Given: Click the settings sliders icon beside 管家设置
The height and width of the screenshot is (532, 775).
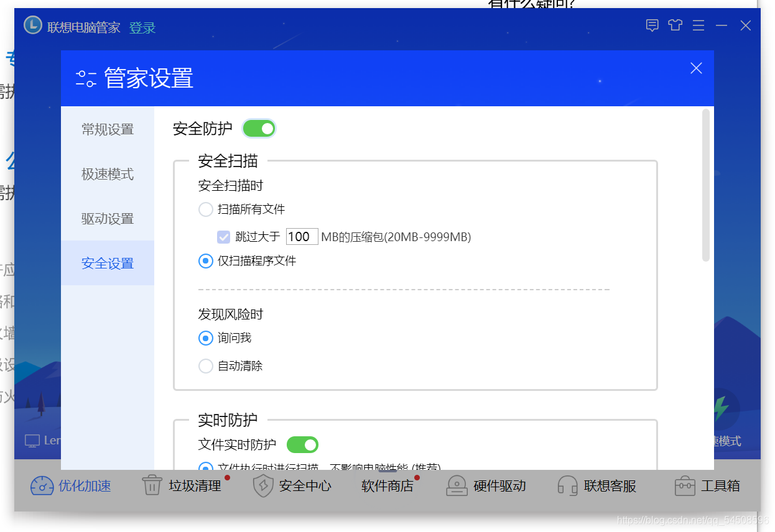Looking at the screenshot, I should 86,78.
